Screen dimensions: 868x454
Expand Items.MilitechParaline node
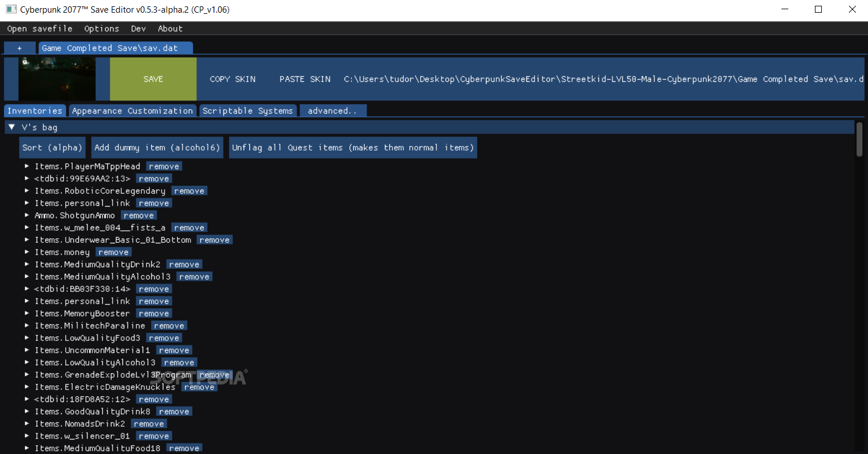(27, 325)
